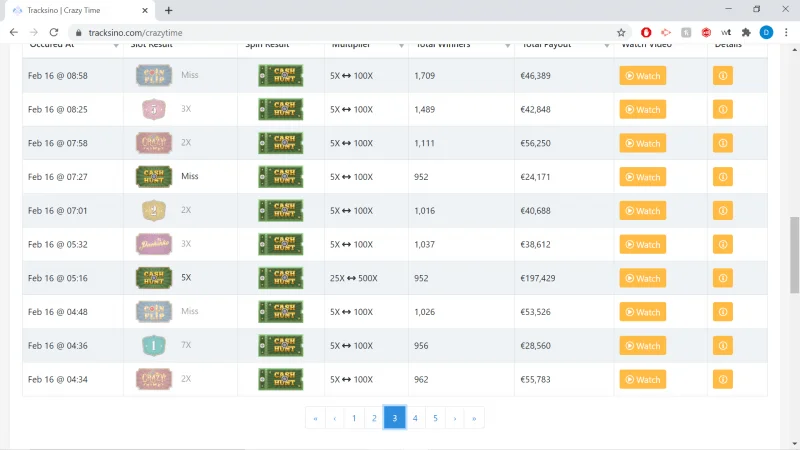Sort by Total Payout column arrow
Viewport: 800px width, 450px height.
click(x=607, y=45)
